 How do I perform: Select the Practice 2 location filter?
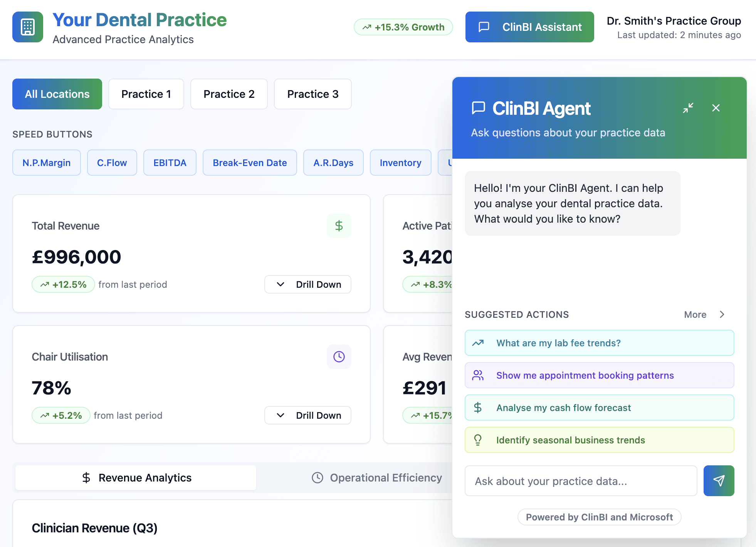point(229,94)
